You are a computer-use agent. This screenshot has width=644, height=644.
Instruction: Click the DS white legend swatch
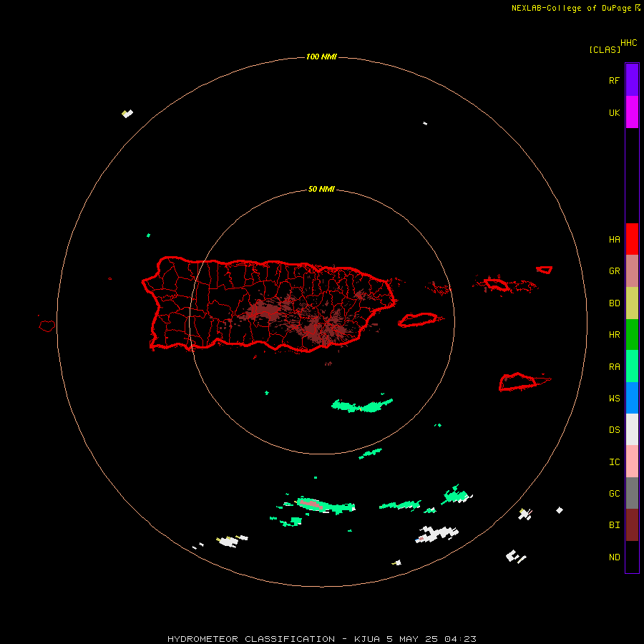[x=632, y=429]
